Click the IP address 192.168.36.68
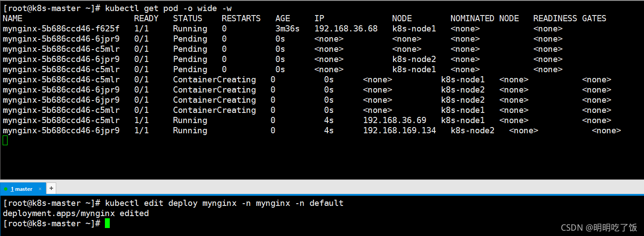 (346, 29)
